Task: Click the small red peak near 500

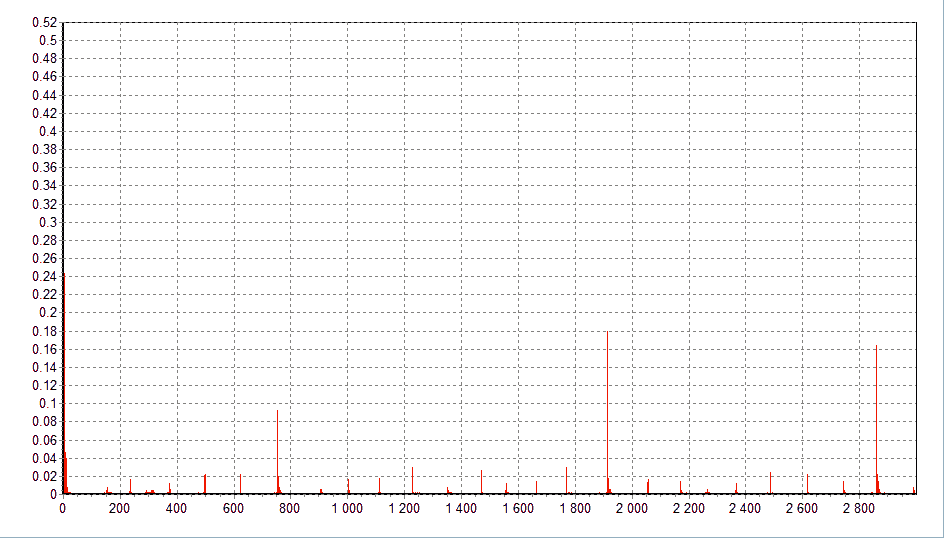Action: (205, 484)
